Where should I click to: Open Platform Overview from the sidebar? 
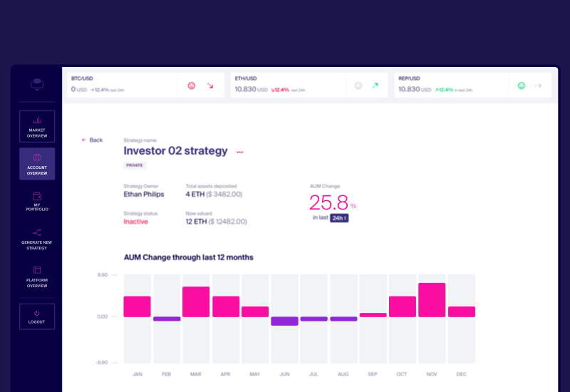click(37, 277)
